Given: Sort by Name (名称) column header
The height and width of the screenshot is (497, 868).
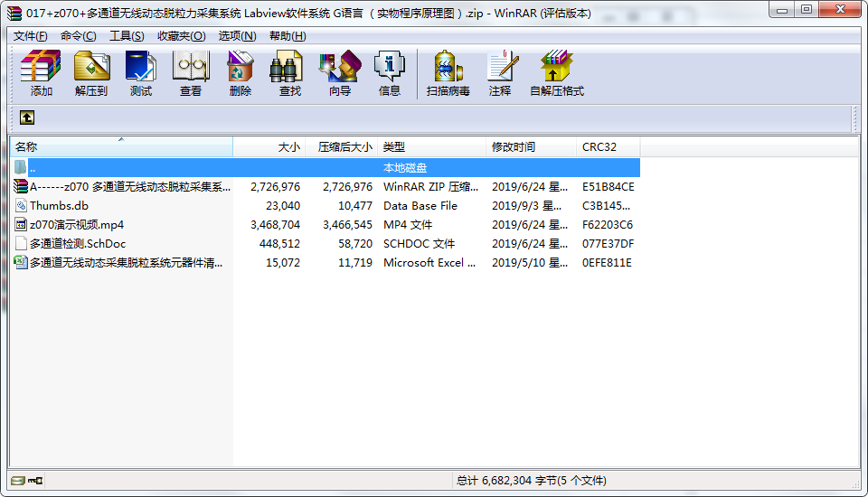Looking at the screenshot, I should tap(121, 146).
